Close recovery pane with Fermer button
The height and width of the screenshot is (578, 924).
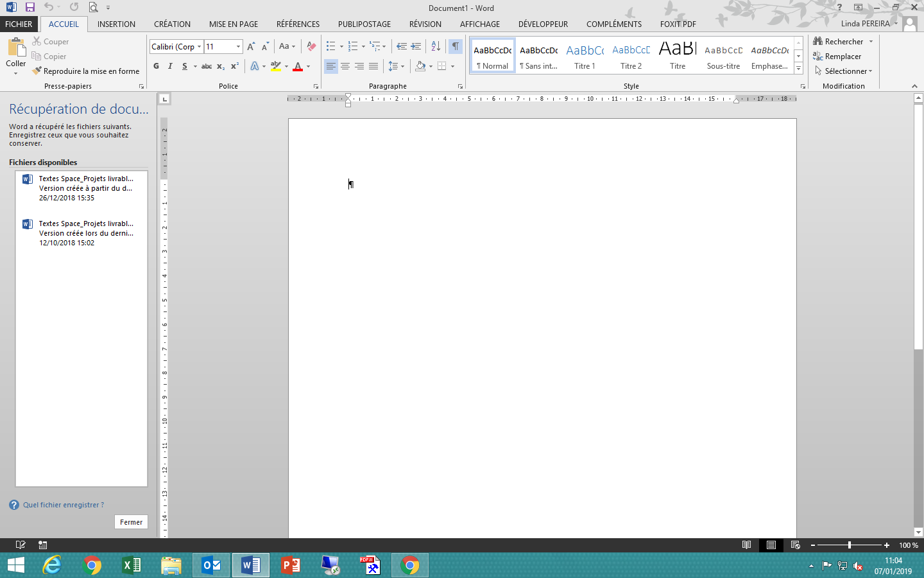[x=132, y=522]
